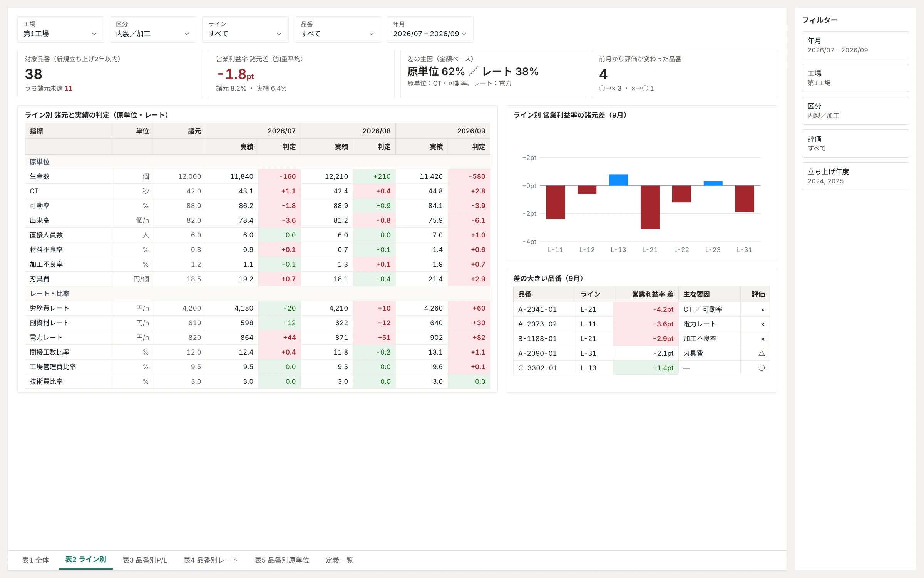Click the 区分 filter card in sidebar
Screen dimensions: 924x578
855,111
